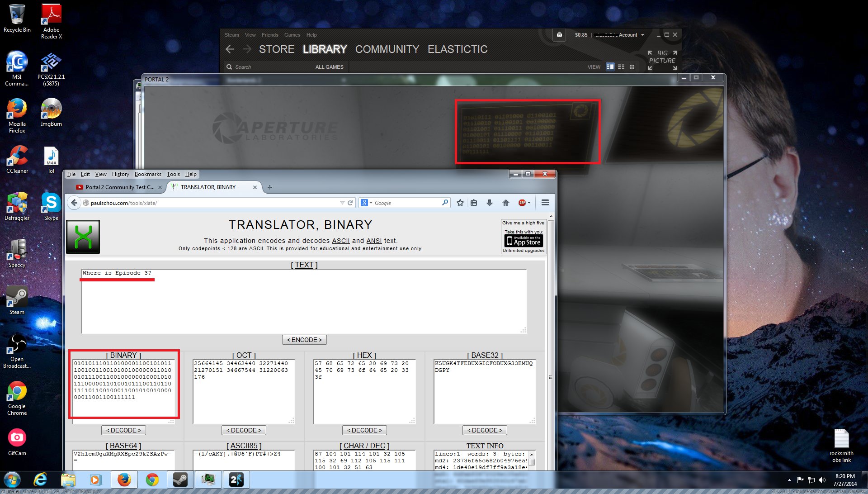Show hidden system tray icons arrow
This screenshot has width=868, height=494.
point(789,480)
